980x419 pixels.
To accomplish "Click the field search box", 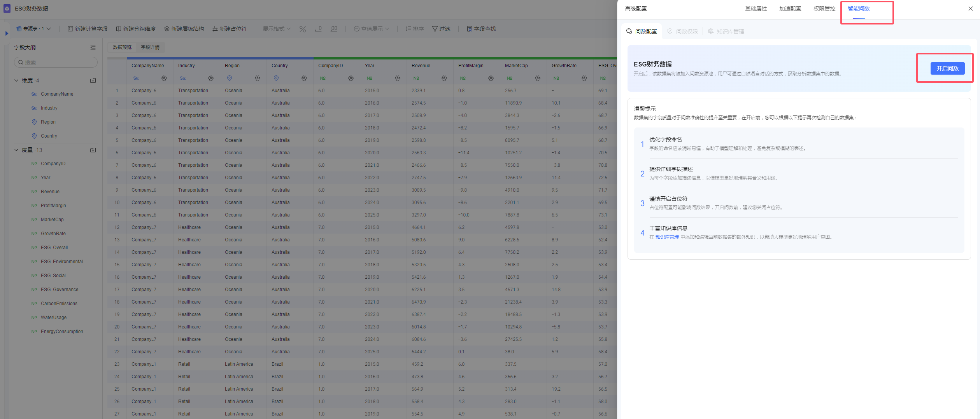I will click(x=56, y=62).
